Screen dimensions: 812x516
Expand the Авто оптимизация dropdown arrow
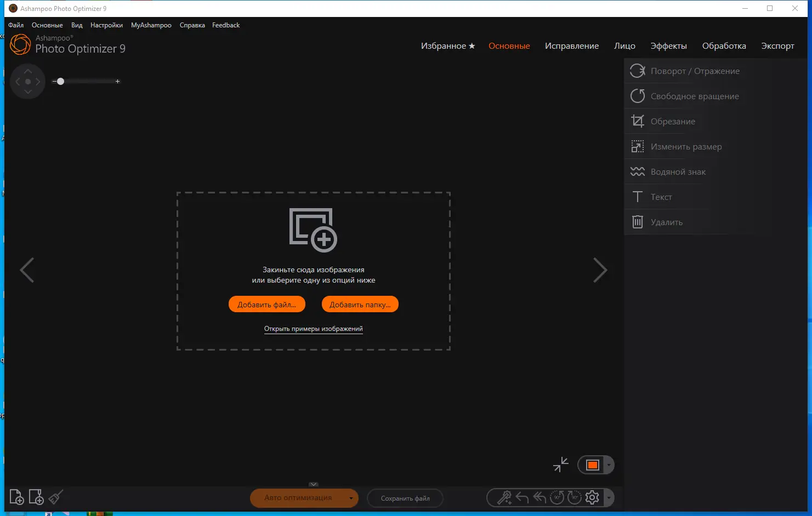click(x=351, y=498)
